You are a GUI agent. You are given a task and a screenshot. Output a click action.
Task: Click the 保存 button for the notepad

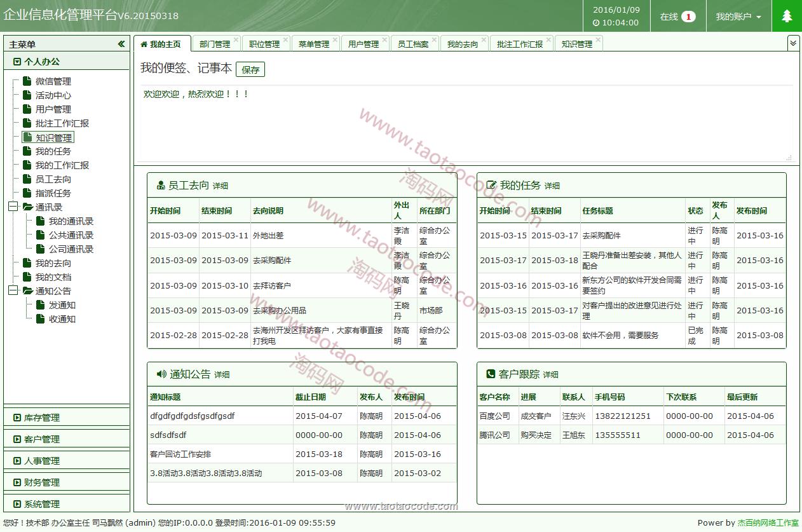pos(250,70)
